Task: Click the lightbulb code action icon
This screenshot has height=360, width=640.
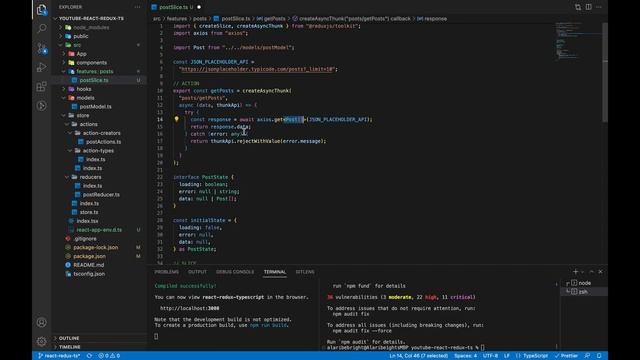Action: [176, 119]
